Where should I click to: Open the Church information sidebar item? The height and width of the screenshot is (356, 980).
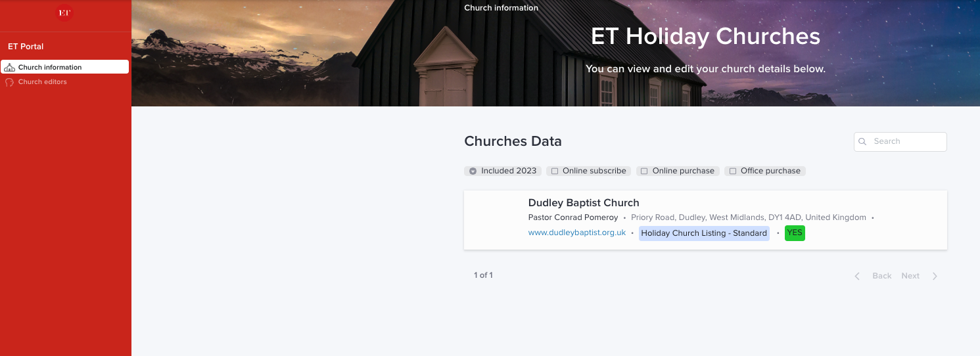point(50,67)
